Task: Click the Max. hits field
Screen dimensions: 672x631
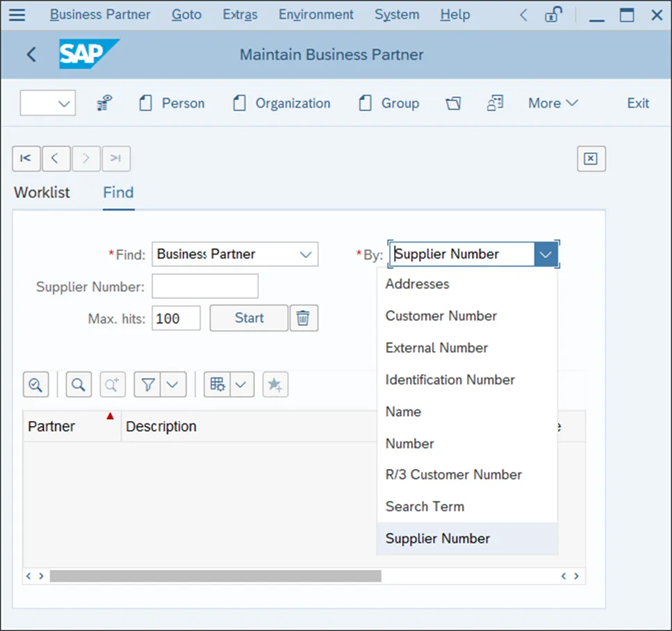Action: point(176,318)
